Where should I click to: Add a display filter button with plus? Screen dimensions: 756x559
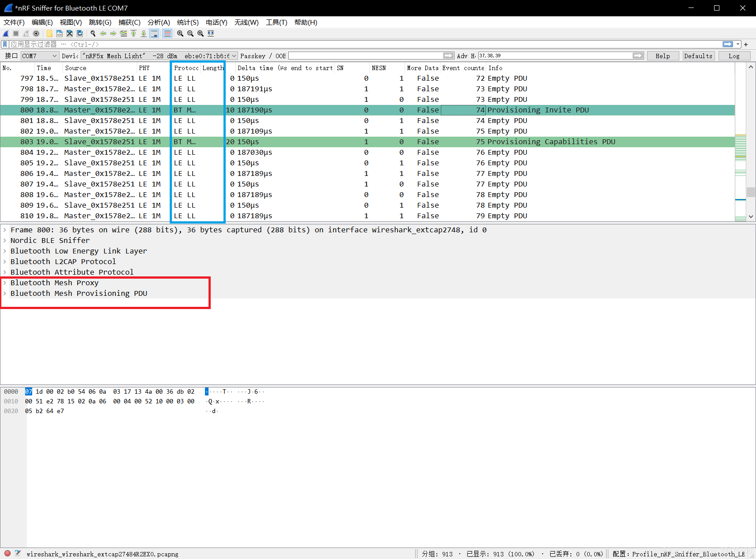coord(746,44)
